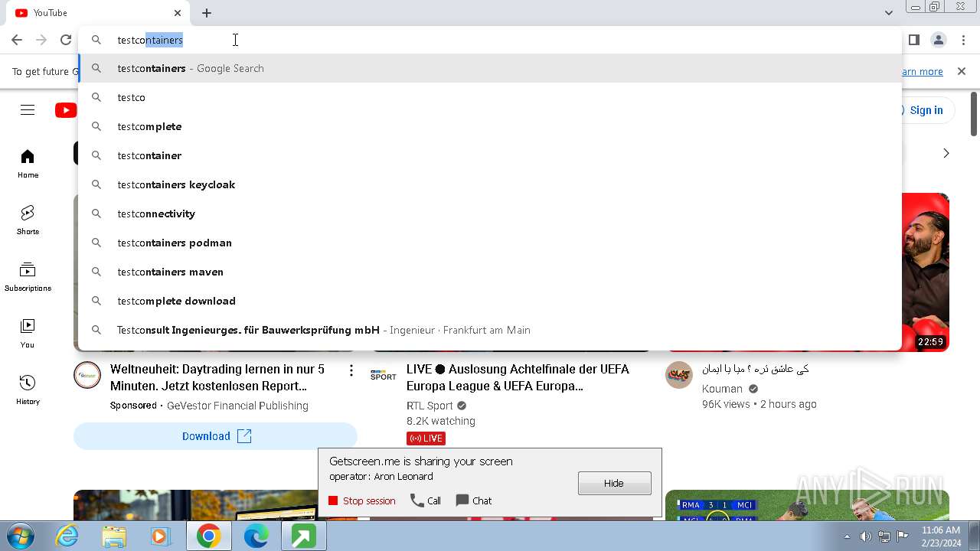Click the Download button on the ad
Viewport: 980px width, 551px height.
[215, 436]
